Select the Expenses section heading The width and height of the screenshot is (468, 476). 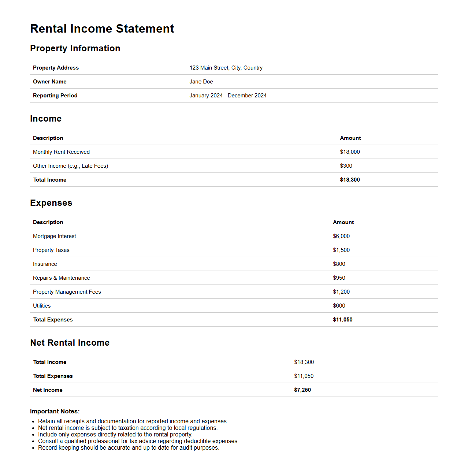coord(51,203)
